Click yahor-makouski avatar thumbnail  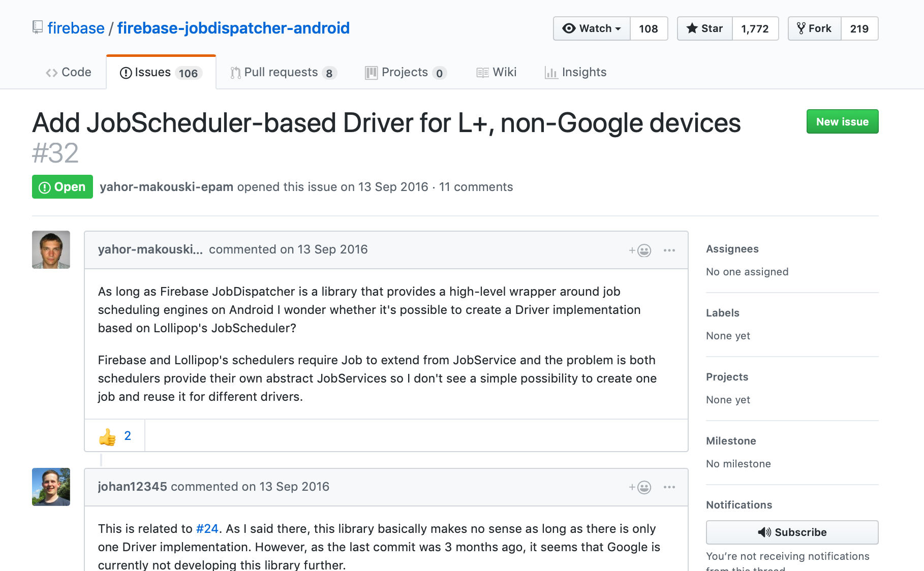tap(51, 250)
